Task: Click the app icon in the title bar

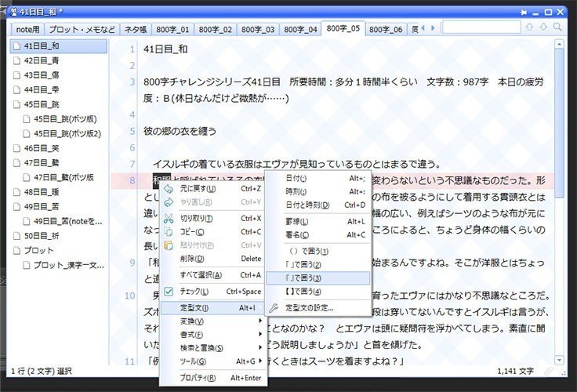Action: tap(13, 12)
